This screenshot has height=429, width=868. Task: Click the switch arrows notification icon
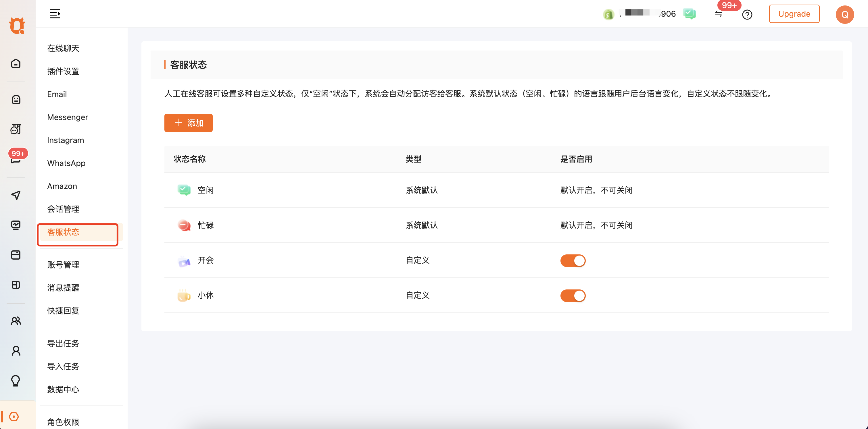(x=718, y=14)
